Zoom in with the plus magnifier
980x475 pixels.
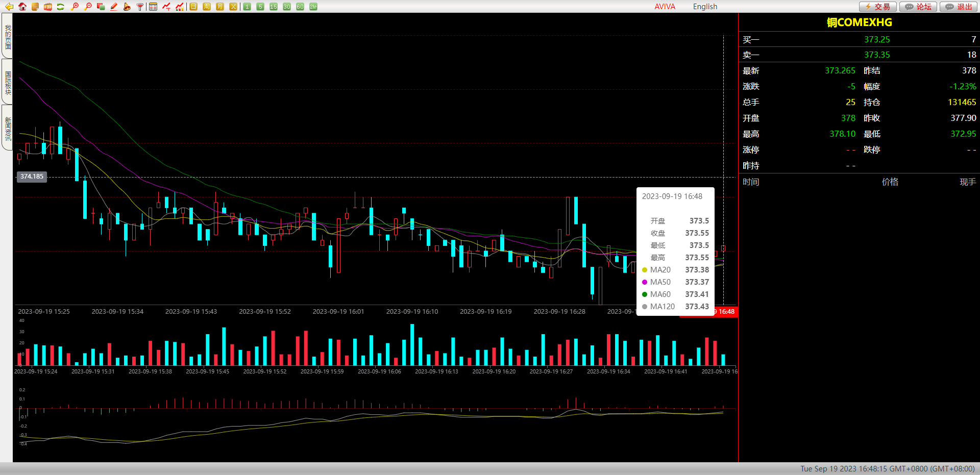[x=75, y=7]
